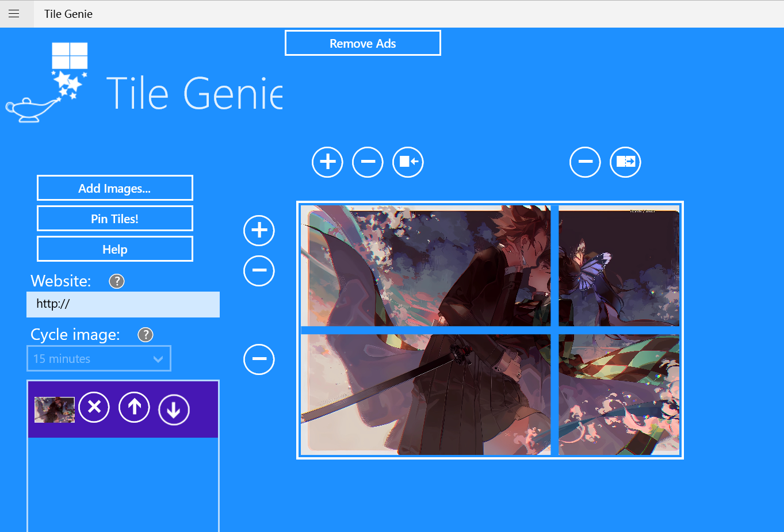The image size is (784, 532).
Task: Open the Help button
Action: coord(115,249)
